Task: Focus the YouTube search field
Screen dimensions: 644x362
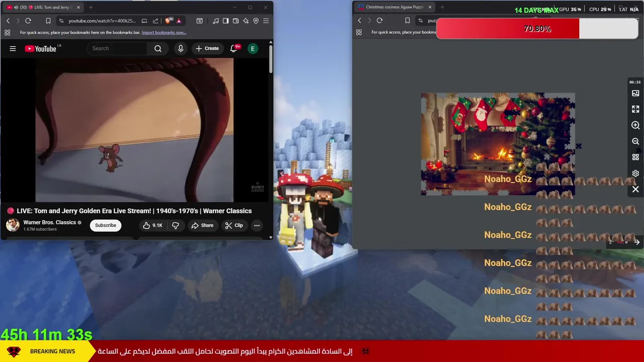Action: pyautogui.click(x=118, y=48)
